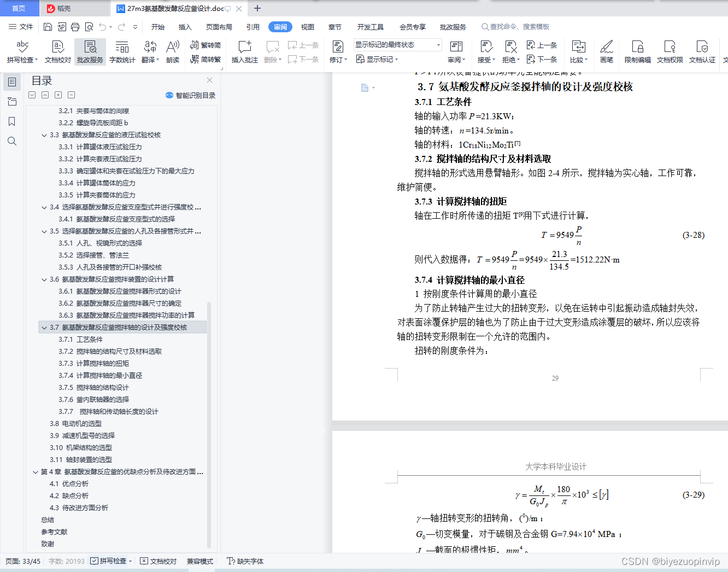Jump to 参考文献 in outline
The image size is (728, 572).
54,532
